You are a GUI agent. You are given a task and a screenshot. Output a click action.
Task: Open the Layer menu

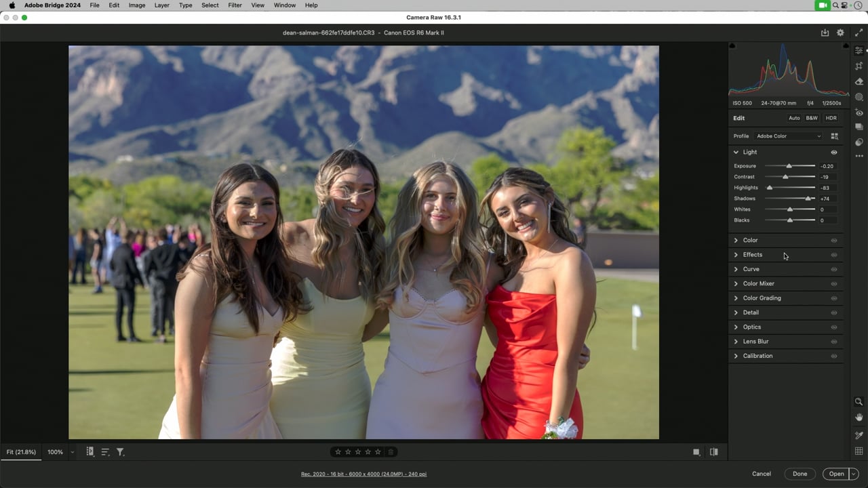162,5
